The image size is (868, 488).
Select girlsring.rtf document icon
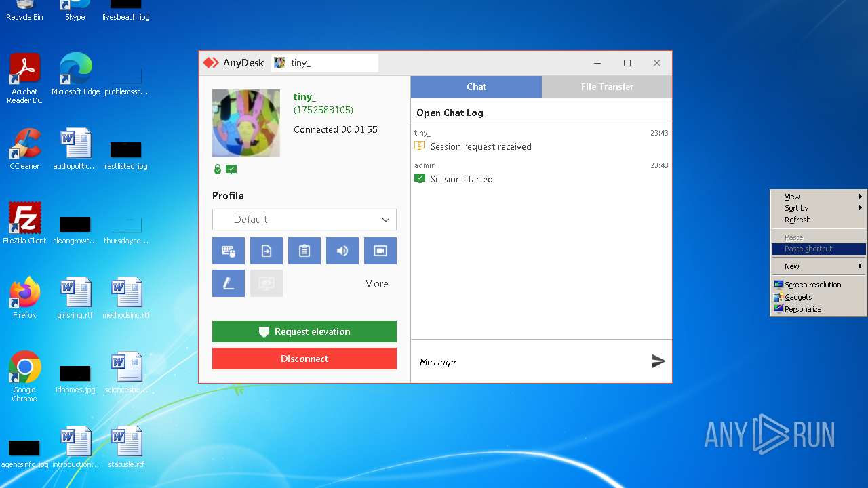75,298
